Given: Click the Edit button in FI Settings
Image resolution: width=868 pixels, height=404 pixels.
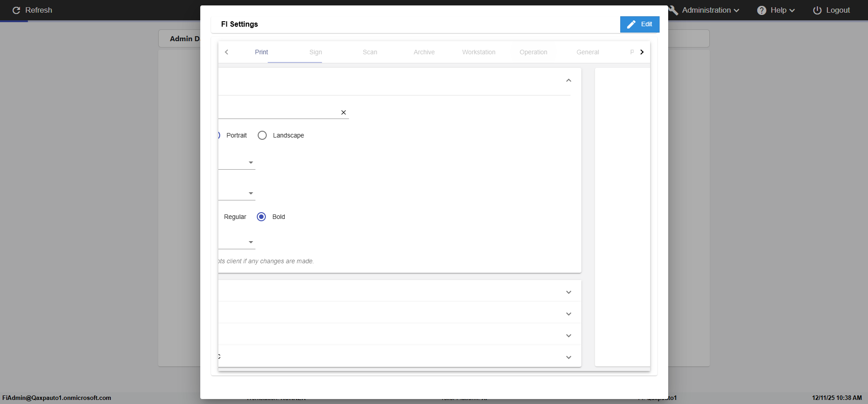Looking at the screenshot, I should coord(640,24).
